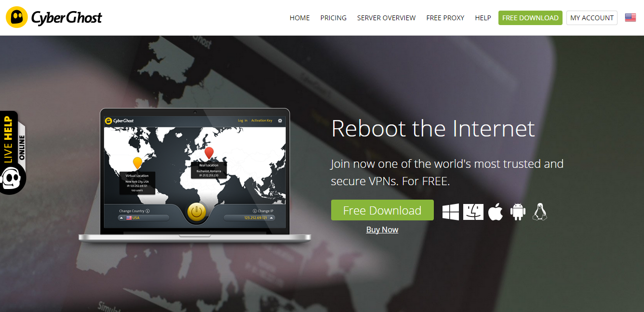Viewport: 644px width, 312px height.
Task: Click the yellow Virtual Location map pin
Action: [137, 163]
